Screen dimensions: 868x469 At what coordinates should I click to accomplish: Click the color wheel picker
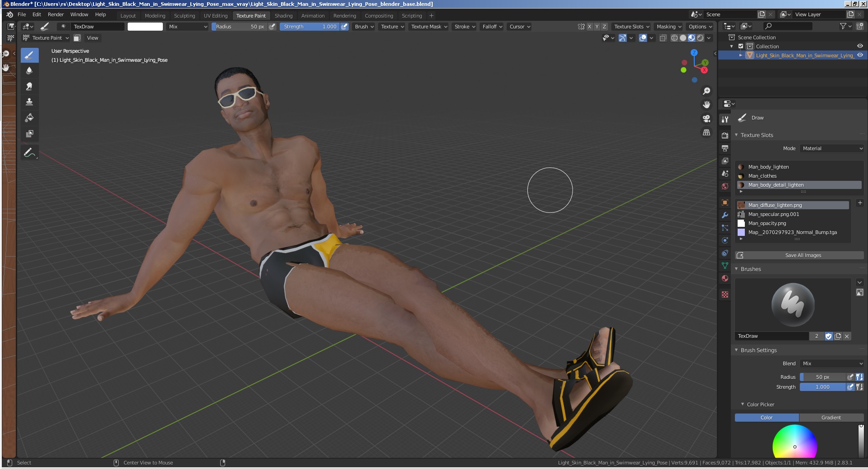[795, 441]
